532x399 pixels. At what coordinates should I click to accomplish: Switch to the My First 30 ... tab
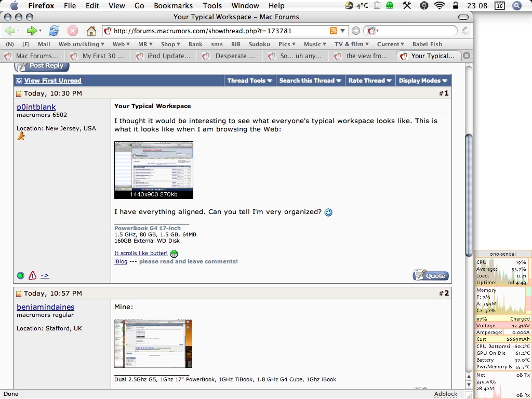tap(99, 56)
